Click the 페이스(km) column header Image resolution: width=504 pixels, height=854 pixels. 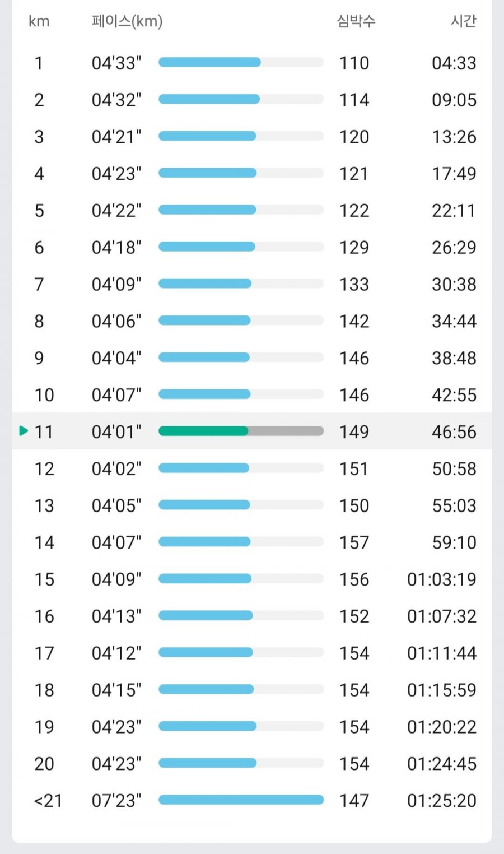pyautogui.click(x=127, y=21)
